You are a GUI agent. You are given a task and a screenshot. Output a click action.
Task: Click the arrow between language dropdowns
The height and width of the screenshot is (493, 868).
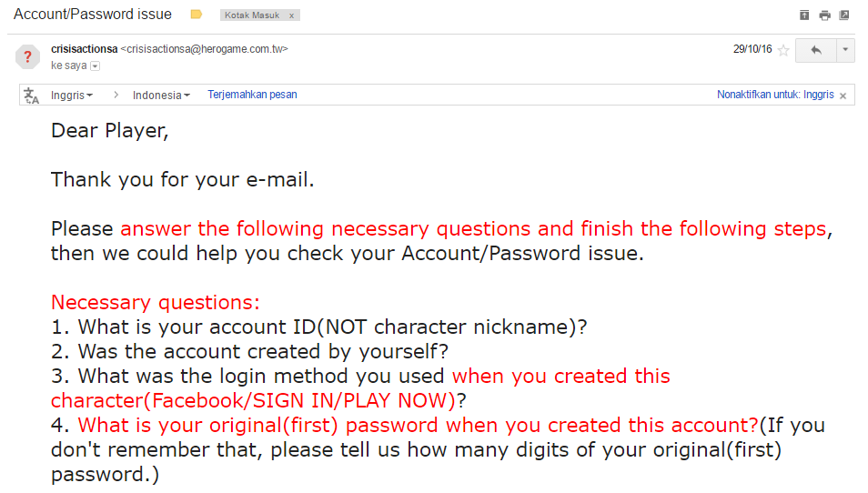pyautogui.click(x=116, y=95)
